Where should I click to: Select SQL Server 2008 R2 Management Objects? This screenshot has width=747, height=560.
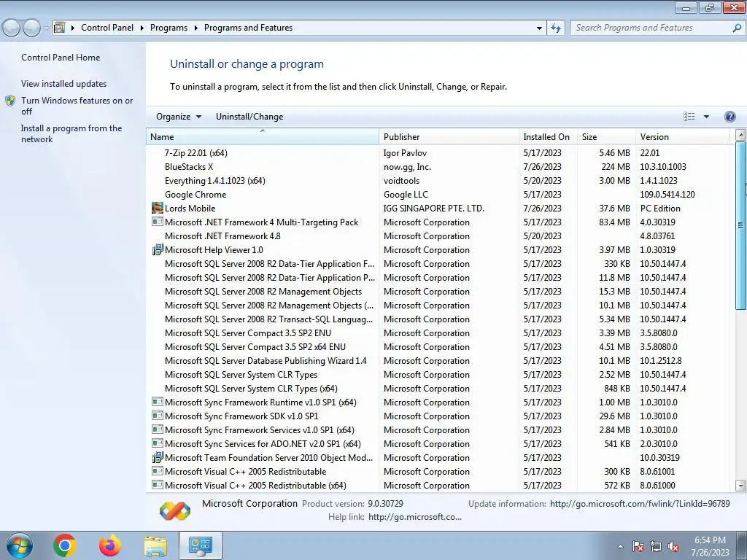[438, 292]
